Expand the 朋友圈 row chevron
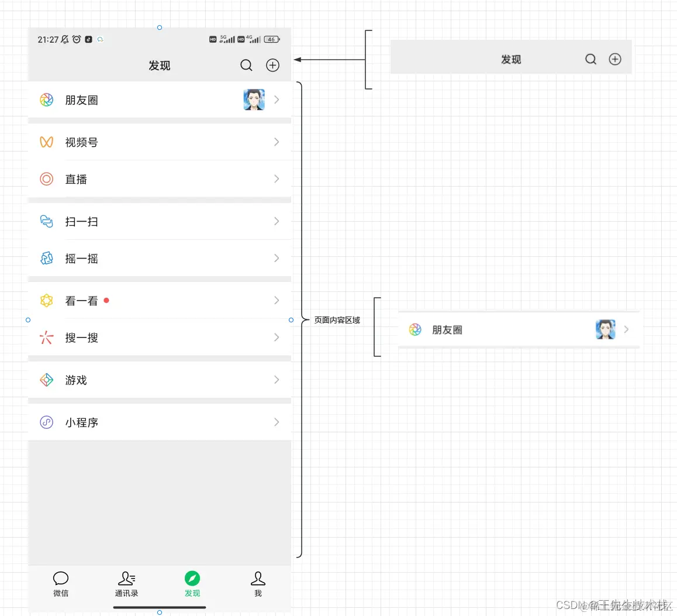This screenshot has width=677, height=616. pos(277,99)
